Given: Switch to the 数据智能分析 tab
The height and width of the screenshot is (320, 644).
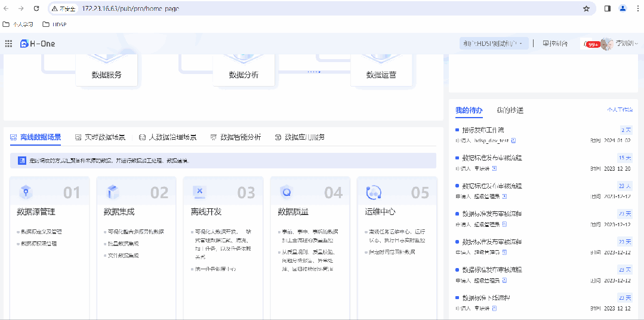Looking at the screenshot, I should click(x=236, y=137).
